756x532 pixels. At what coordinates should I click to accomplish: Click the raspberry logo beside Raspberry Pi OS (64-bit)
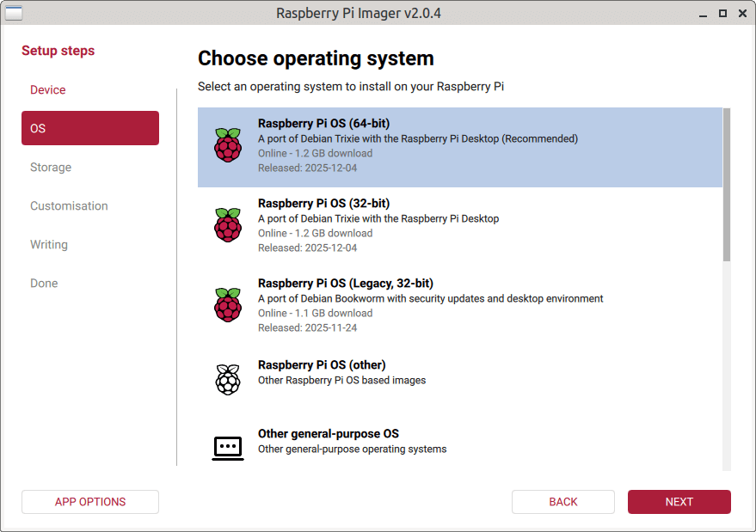click(227, 146)
